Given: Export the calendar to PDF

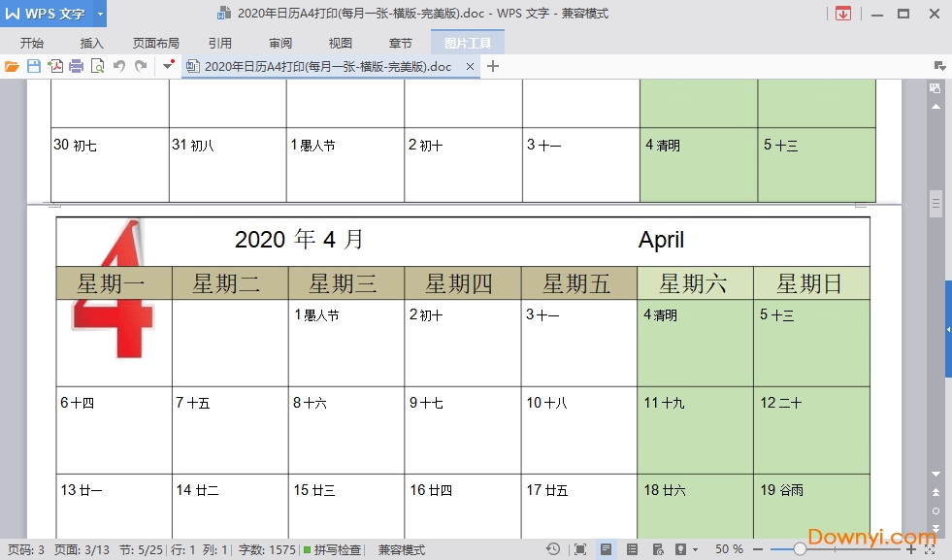Looking at the screenshot, I should tap(56, 65).
